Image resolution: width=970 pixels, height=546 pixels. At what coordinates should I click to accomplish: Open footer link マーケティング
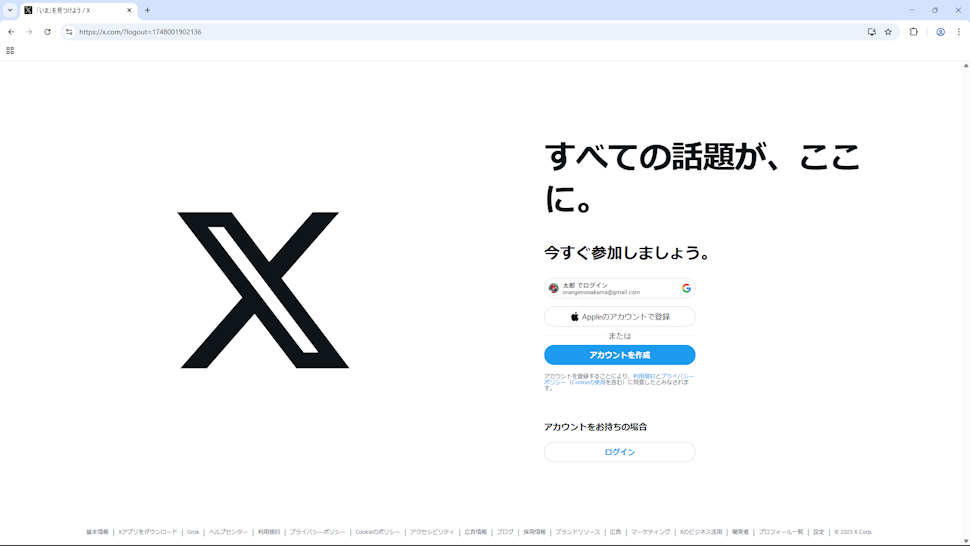(650, 532)
